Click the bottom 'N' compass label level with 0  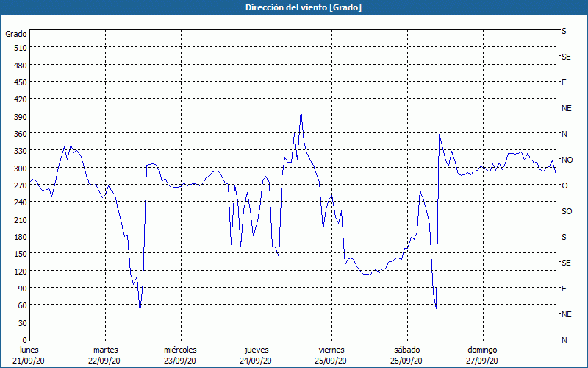(x=564, y=340)
